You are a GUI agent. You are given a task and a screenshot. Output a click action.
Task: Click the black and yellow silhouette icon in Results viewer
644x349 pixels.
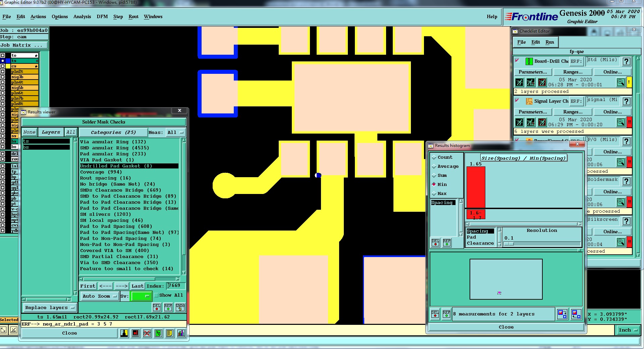click(x=124, y=333)
